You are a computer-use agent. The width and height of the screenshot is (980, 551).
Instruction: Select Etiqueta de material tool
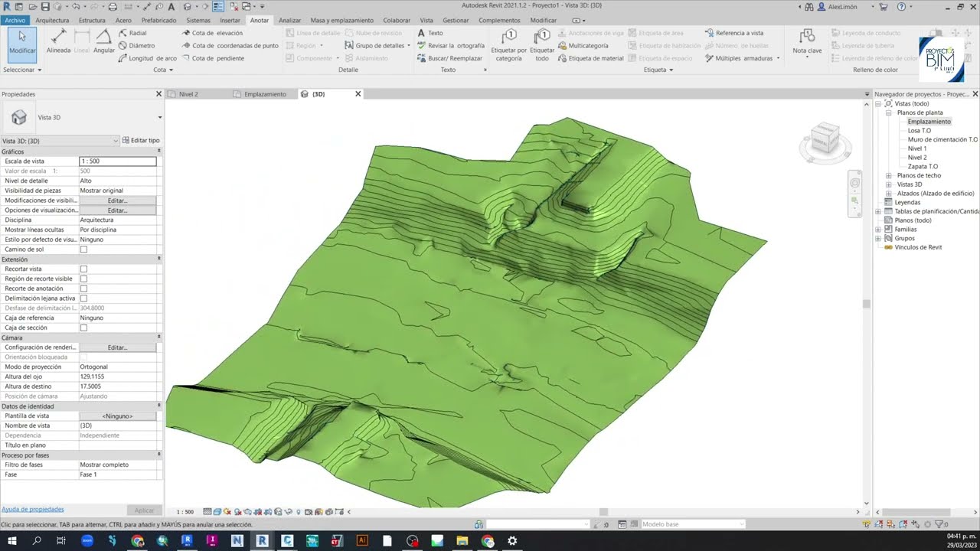coord(590,58)
